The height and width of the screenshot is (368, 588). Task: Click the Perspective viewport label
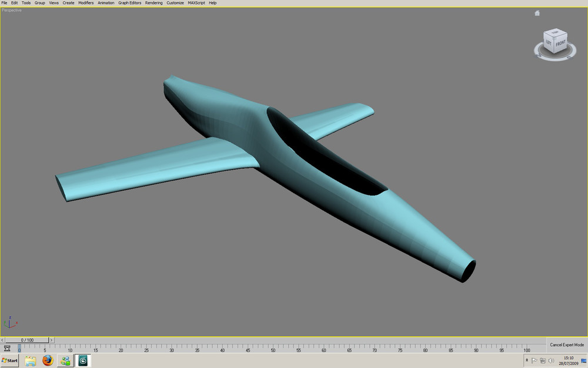click(x=12, y=10)
